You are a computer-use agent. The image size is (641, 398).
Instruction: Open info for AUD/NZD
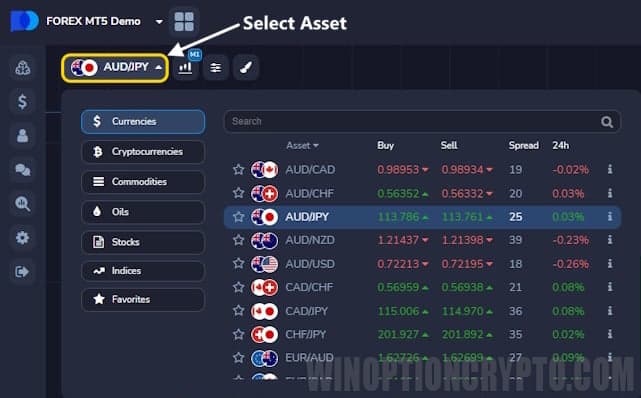tap(610, 239)
